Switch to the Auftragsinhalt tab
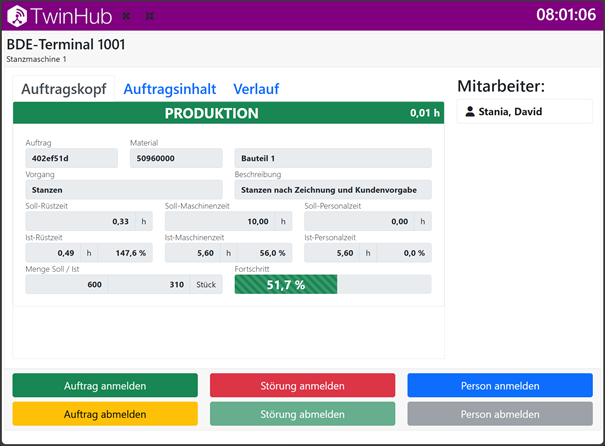The height and width of the screenshot is (446, 605). pyautogui.click(x=169, y=89)
